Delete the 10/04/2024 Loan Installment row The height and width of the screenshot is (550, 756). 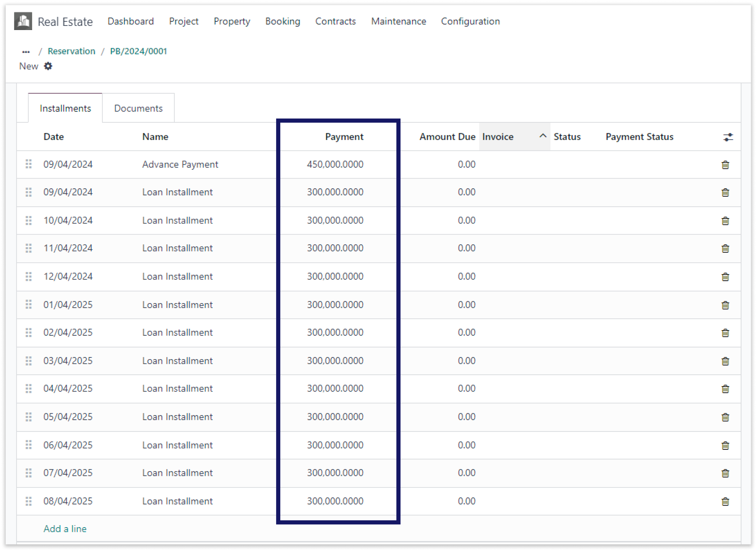725,220
